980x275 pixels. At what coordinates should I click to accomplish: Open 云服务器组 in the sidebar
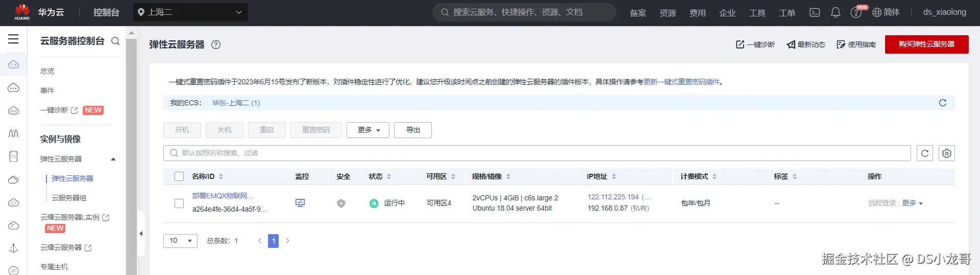click(x=69, y=198)
